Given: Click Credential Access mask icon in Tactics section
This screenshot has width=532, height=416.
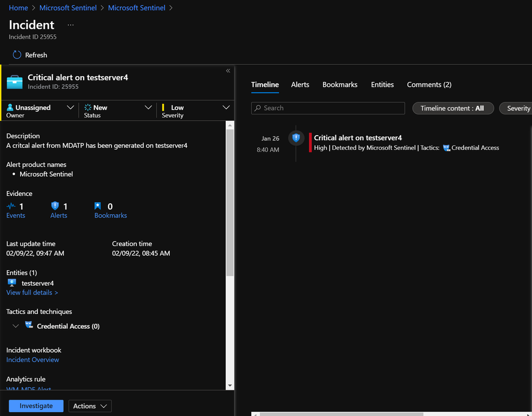Looking at the screenshot, I should (x=29, y=325).
